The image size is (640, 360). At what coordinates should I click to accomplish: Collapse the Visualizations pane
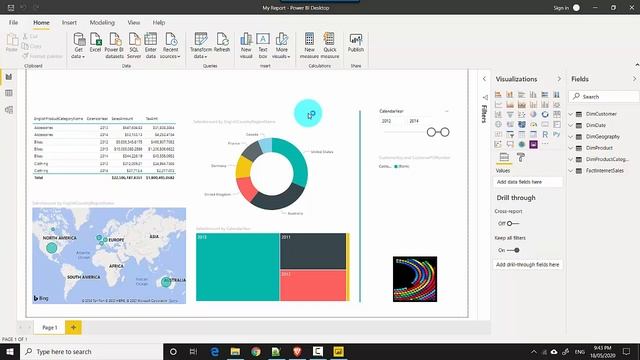tap(559, 79)
